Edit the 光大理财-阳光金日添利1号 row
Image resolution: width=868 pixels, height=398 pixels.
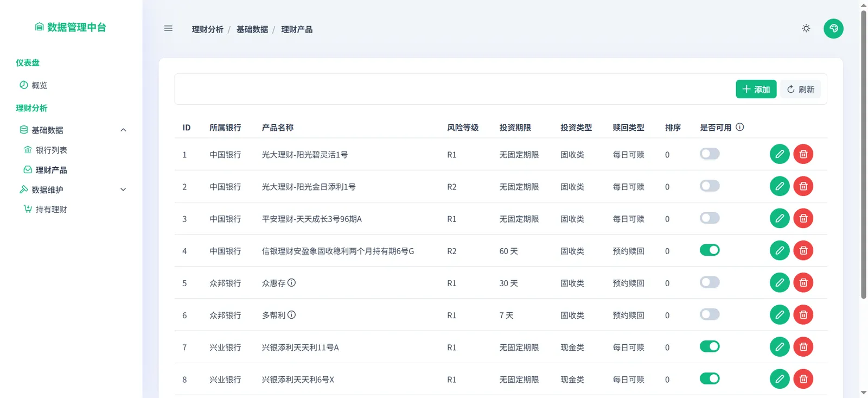click(780, 186)
